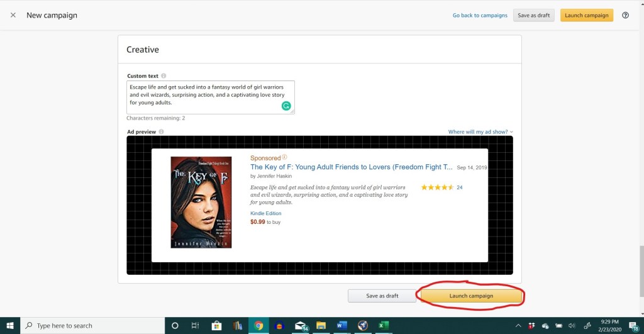
Task: Click 'Go back to campaigns' link
Action: [x=480, y=15]
